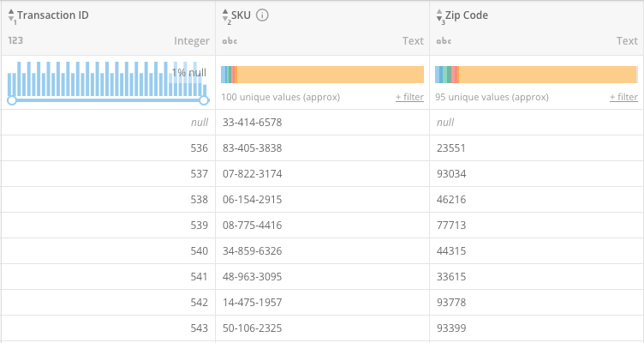644x343 pixels.
Task: Click the sort arrows beside Zip Code
Action: click(x=439, y=16)
